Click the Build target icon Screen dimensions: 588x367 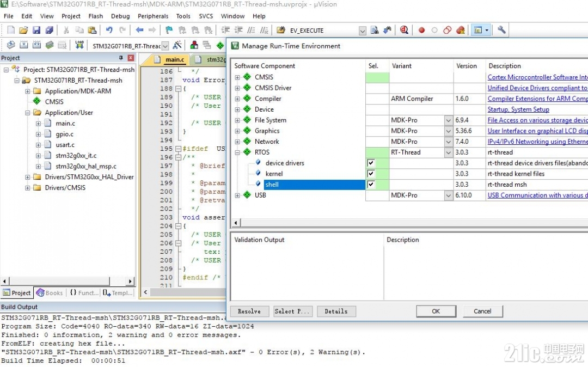point(23,45)
